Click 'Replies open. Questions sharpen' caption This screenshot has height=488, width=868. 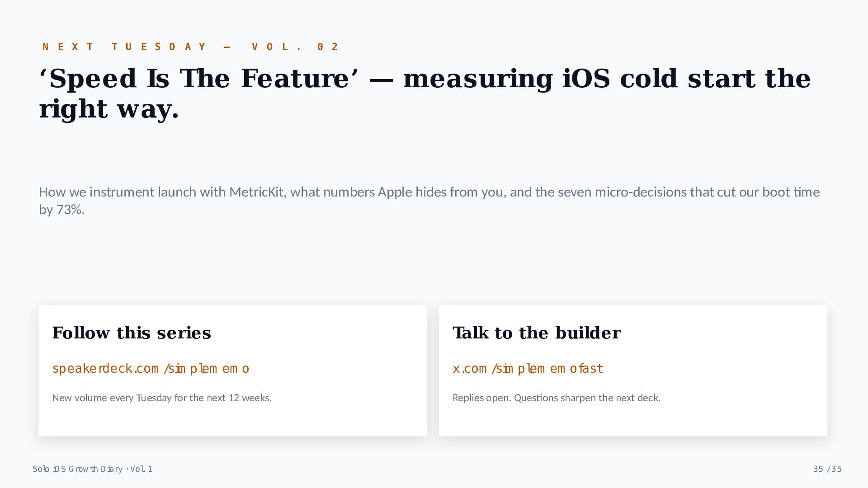[x=557, y=398]
